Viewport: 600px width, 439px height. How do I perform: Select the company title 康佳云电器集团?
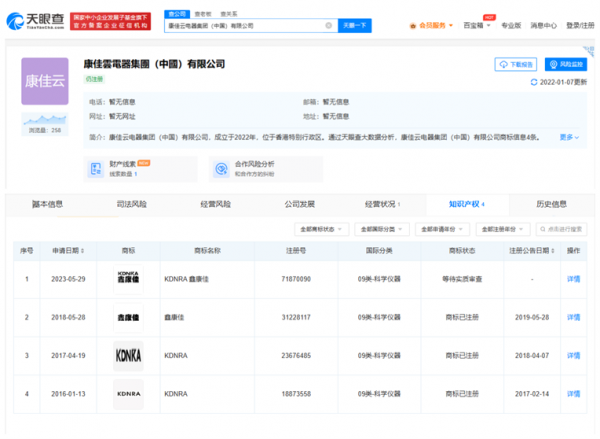pos(154,64)
